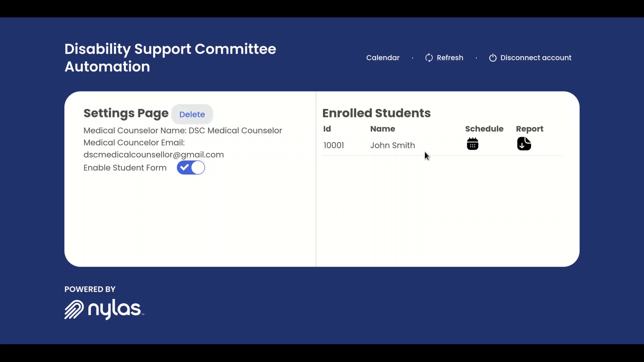
Task: Click the Schedule column header
Action: [484, 129]
